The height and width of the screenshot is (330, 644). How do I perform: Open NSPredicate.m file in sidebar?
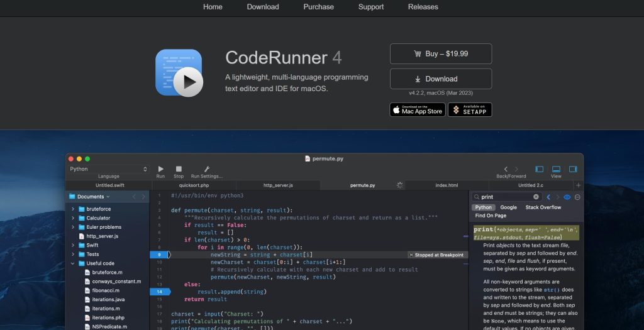point(109,326)
